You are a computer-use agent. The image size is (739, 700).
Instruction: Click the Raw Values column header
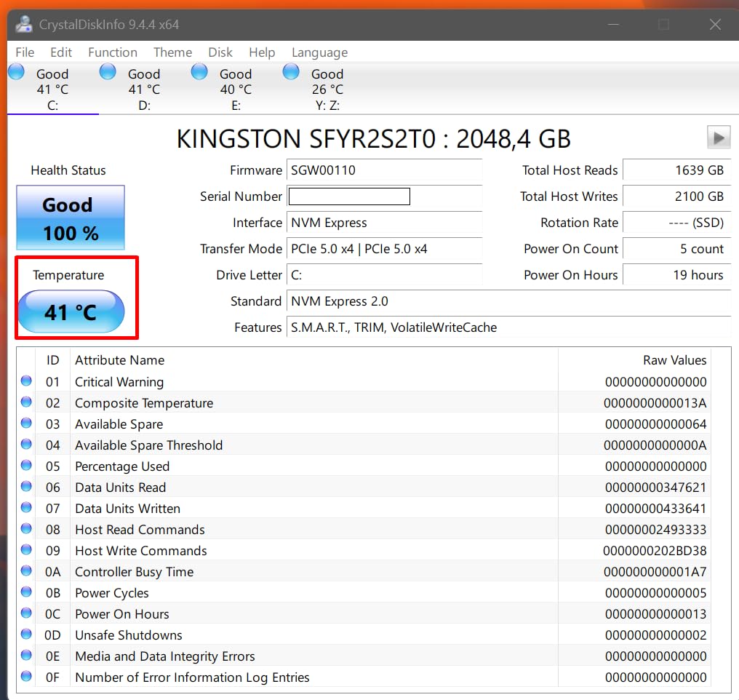pos(674,360)
